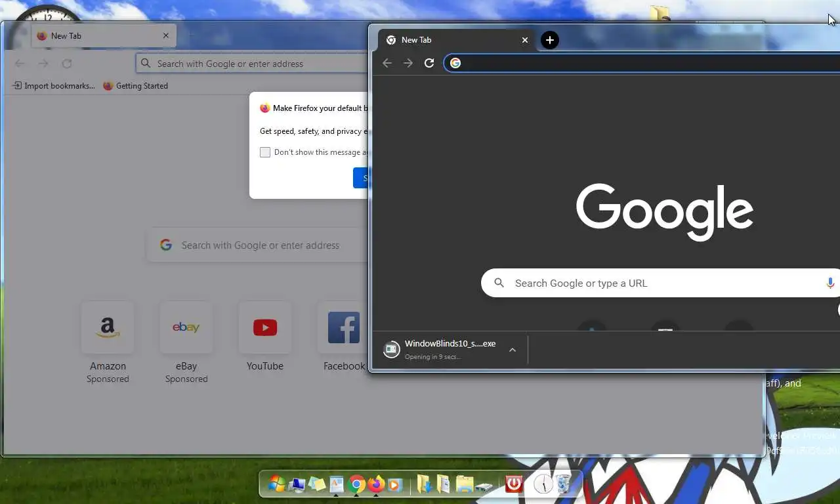Select the Firefox "New Tab" tab
Viewport: 840px width, 504px height.
(104, 36)
